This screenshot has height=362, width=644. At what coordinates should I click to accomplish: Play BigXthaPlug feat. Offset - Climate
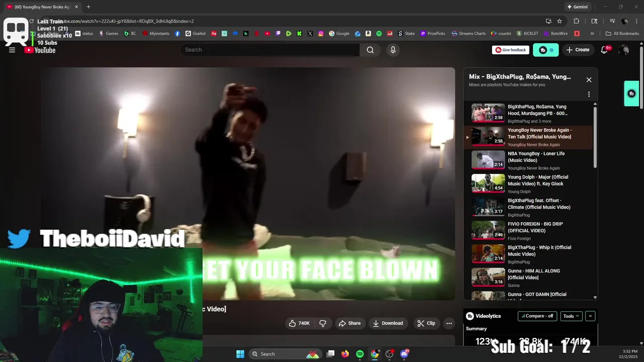point(529,207)
